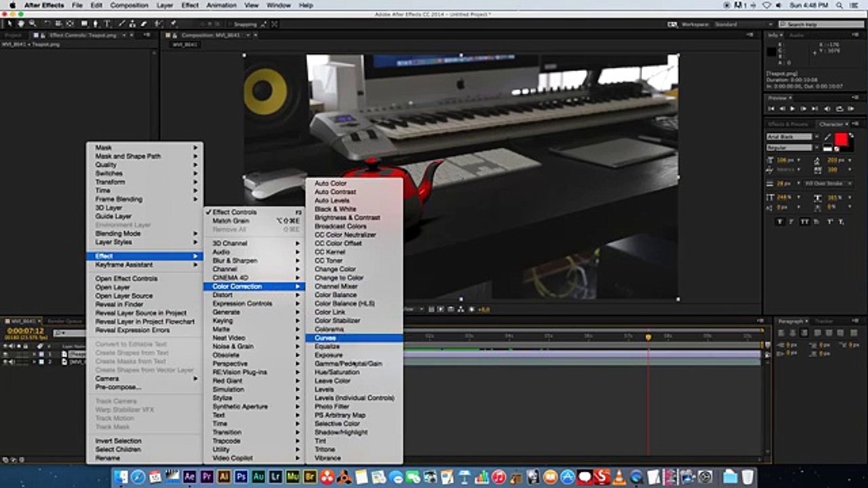Click the black stroke color swatch
The height and width of the screenshot is (488, 868).
[x=850, y=147]
